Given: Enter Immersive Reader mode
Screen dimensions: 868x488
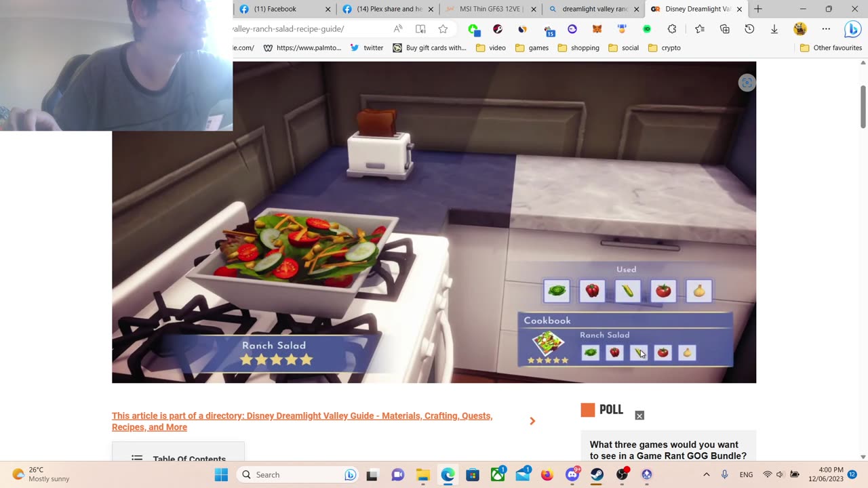Looking at the screenshot, I should coord(420,29).
